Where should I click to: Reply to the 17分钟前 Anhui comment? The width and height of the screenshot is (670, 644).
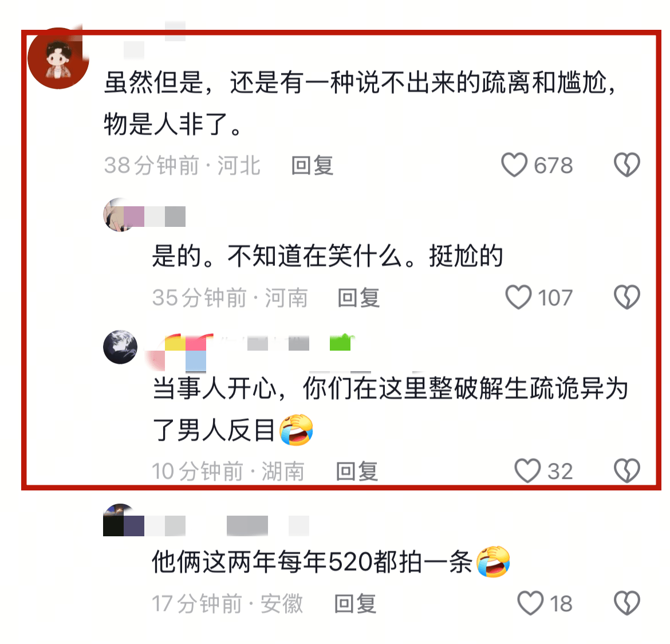(x=355, y=603)
